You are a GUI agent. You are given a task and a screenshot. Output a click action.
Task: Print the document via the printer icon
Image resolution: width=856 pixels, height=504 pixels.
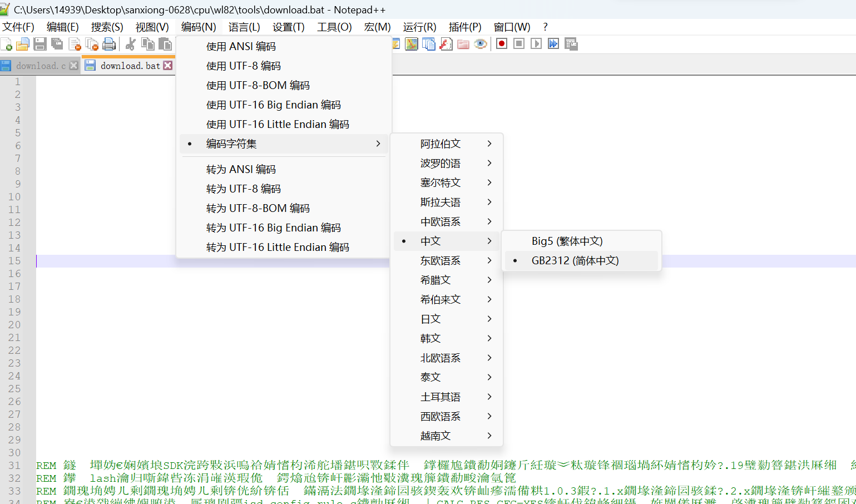click(109, 44)
